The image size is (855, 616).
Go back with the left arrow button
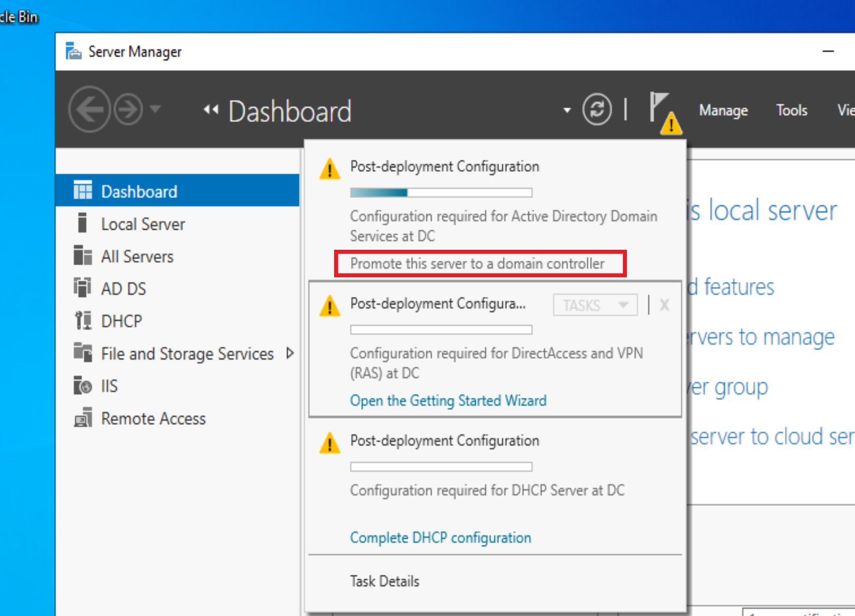click(x=89, y=109)
